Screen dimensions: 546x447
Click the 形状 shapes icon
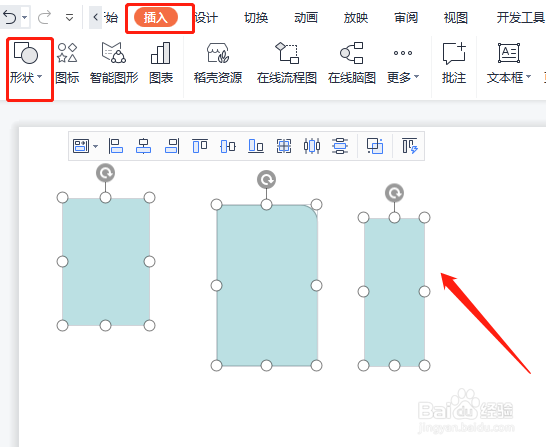(x=26, y=53)
